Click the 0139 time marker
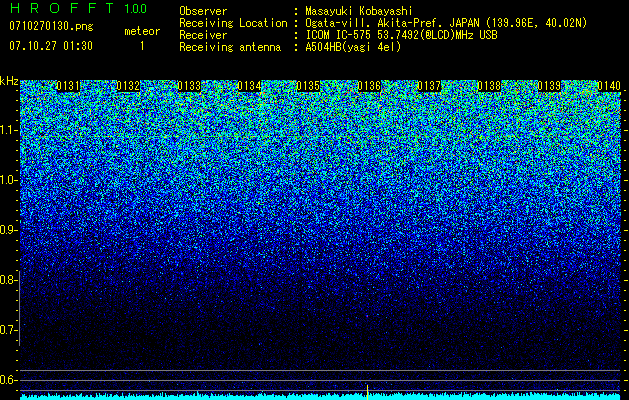Image resolution: width=629 pixels, height=400 pixels. click(x=549, y=86)
